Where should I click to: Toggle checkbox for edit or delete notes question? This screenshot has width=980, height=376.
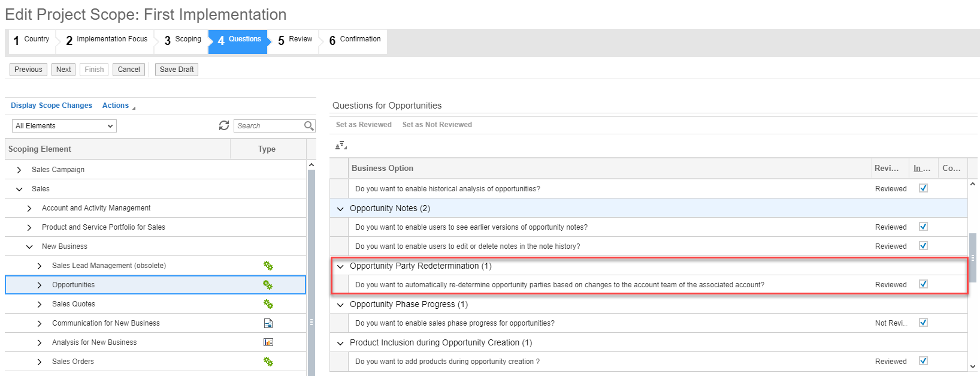923,246
